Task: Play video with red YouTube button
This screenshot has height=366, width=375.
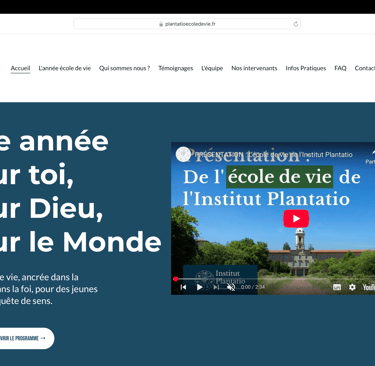Action: (296, 219)
